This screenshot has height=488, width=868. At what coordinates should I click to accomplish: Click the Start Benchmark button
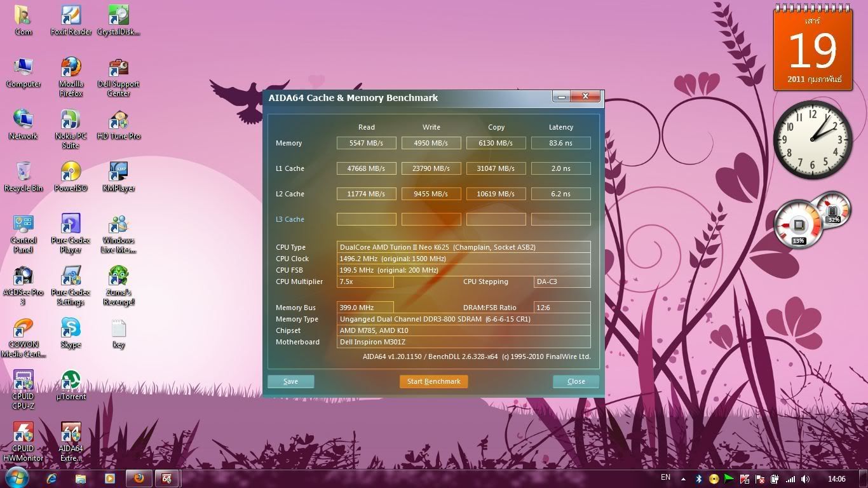click(x=433, y=381)
